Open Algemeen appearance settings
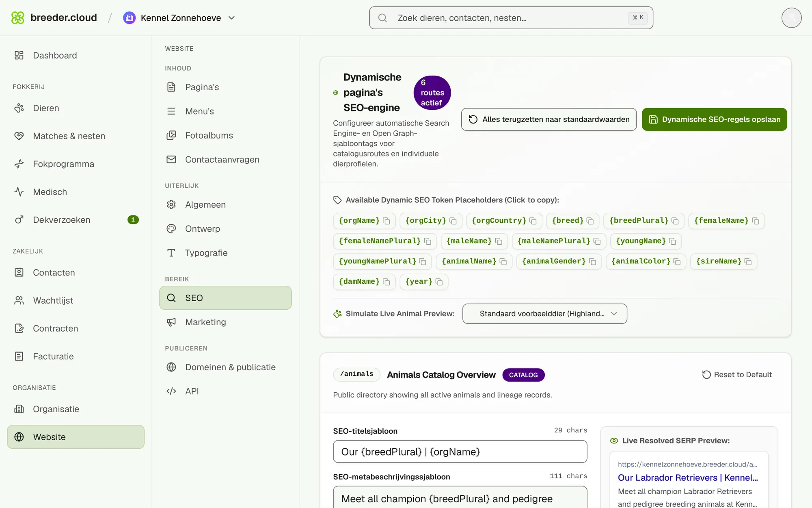The width and height of the screenshot is (812, 508). point(225,205)
